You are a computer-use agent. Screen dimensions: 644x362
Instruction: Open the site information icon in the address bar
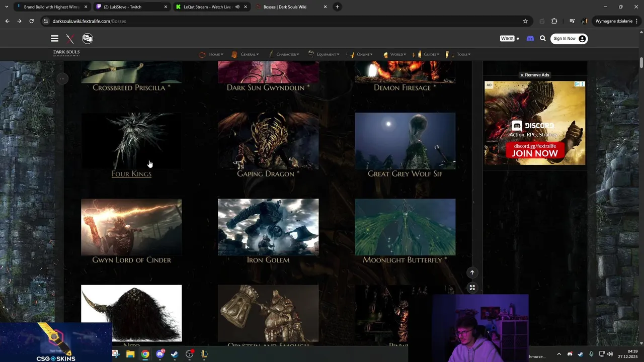coord(46,21)
